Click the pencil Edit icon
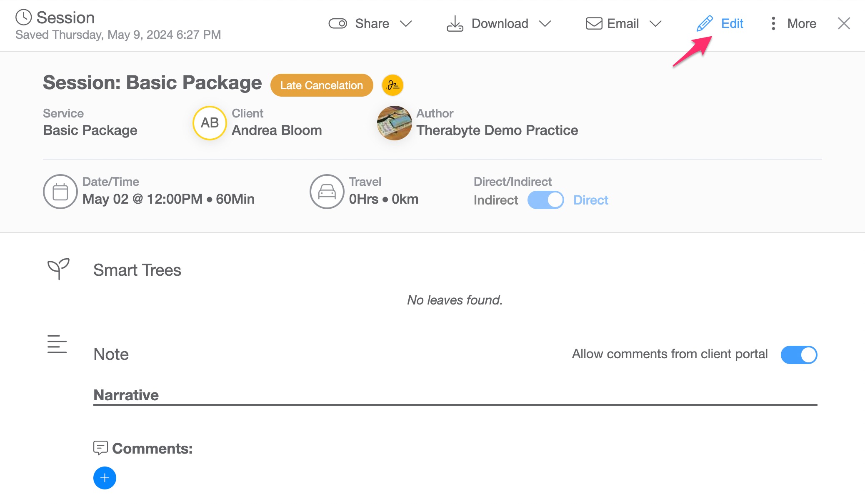The height and width of the screenshot is (504, 865). (x=705, y=24)
